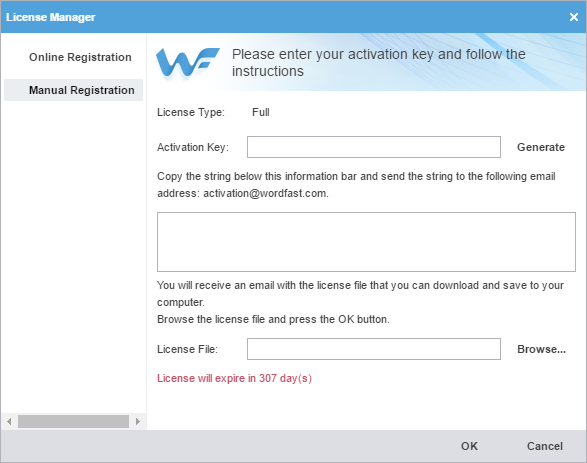Click the License File label

click(x=187, y=349)
